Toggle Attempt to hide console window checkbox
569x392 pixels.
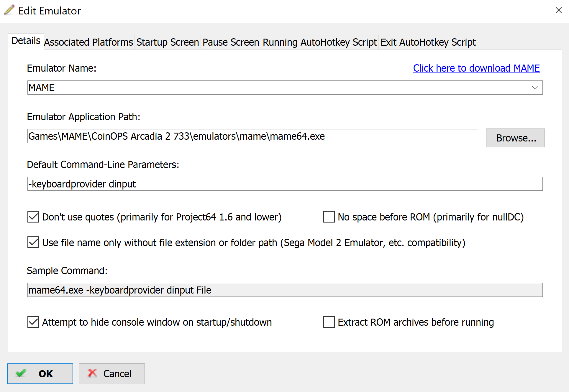click(x=33, y=322)
